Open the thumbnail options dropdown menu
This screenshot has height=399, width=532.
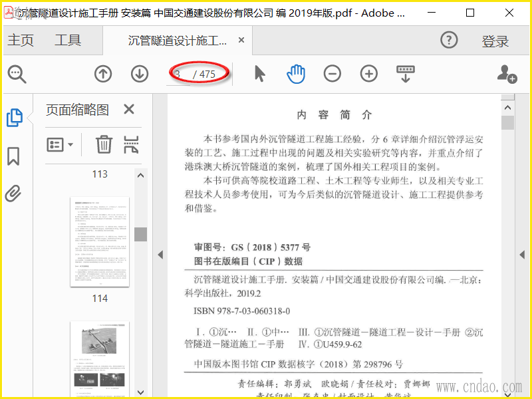pos(60,144)
